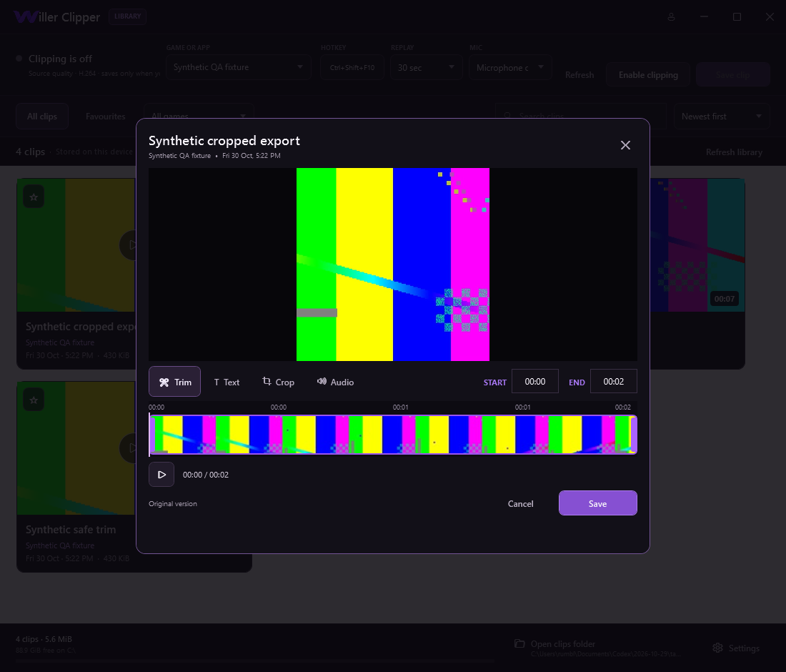The height and width of the screenshot is (672, 786).
Task: Select the All clips tab
Action: point(42,117)
